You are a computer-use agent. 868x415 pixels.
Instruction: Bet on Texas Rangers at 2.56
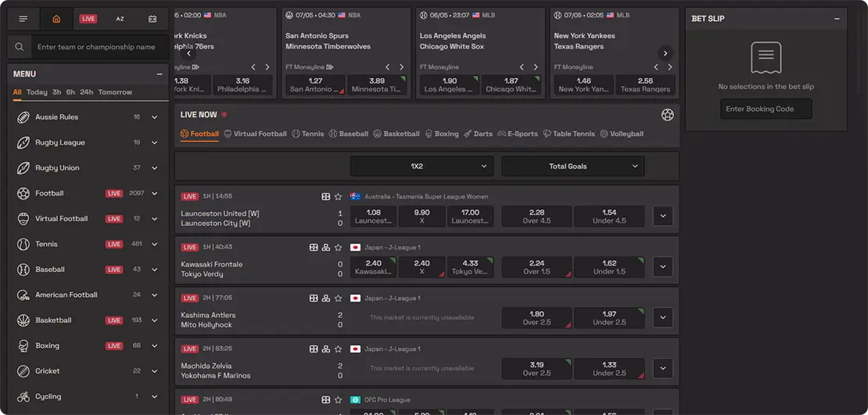point(645,85)
